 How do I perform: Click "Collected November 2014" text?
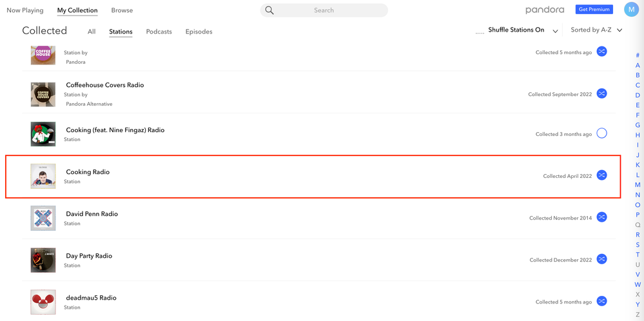click(x=561, y=218)
